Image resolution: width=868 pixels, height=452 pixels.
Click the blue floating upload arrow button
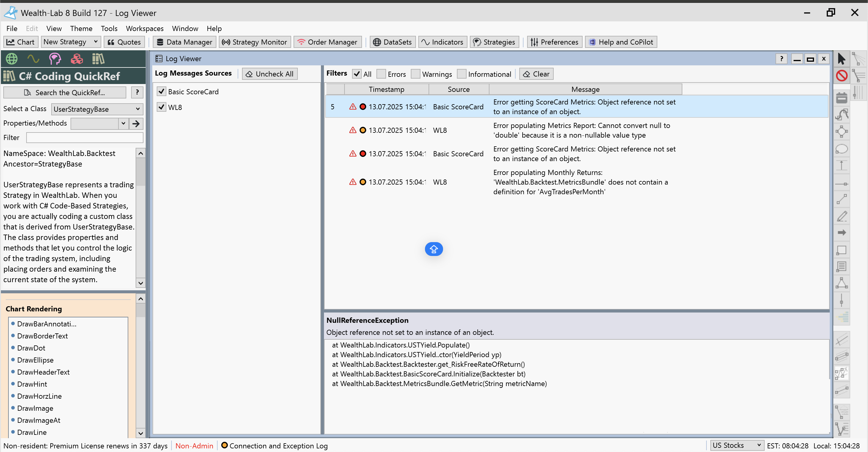[x=434, y=249]
